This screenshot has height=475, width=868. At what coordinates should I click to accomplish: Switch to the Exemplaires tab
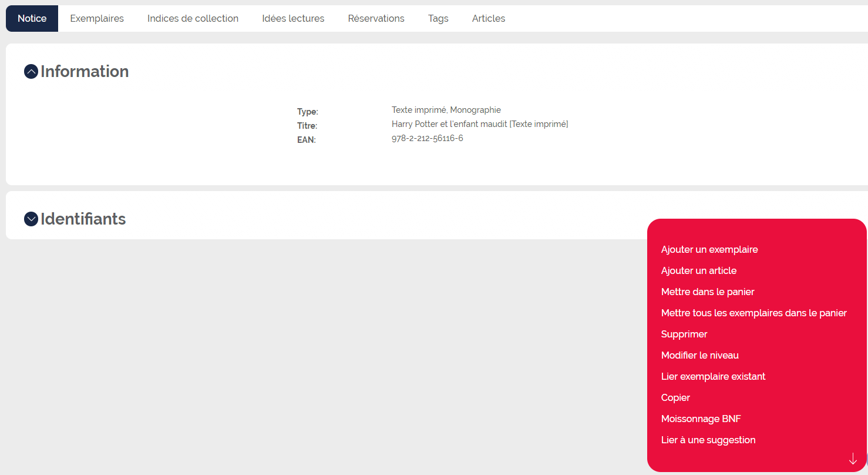[97, 18]
